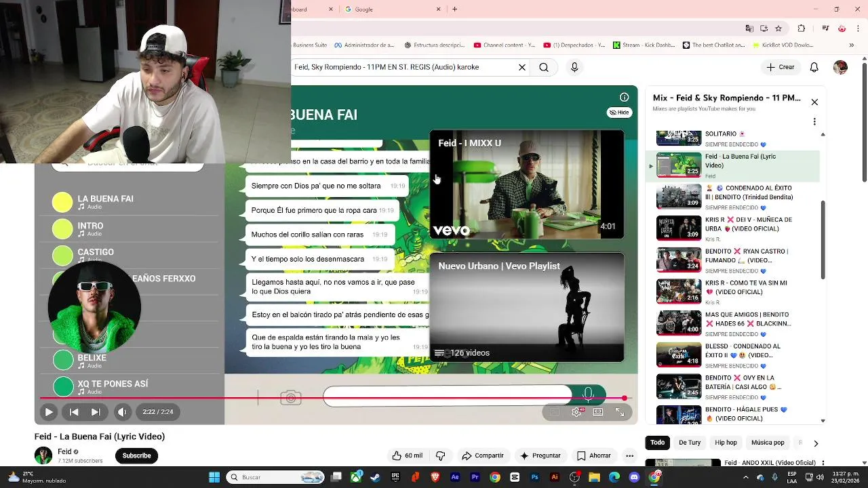Open the video info card icon
Viewport: 868px width, 488px height.
pos(624,97)
